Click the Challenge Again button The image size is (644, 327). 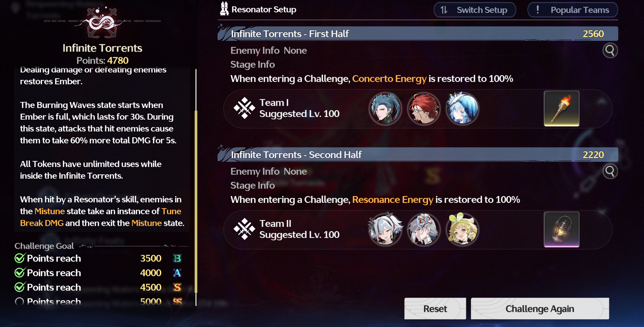[x=540, y=309]
